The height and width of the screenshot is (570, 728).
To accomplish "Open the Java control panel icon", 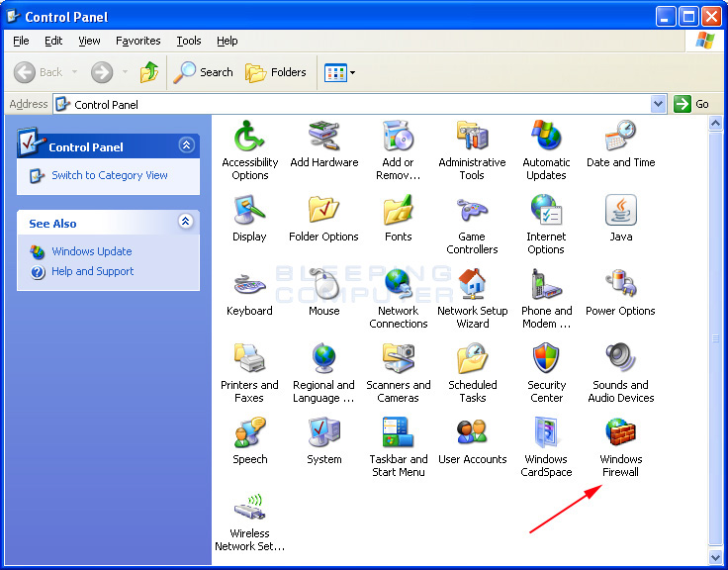I will [621, 211].
